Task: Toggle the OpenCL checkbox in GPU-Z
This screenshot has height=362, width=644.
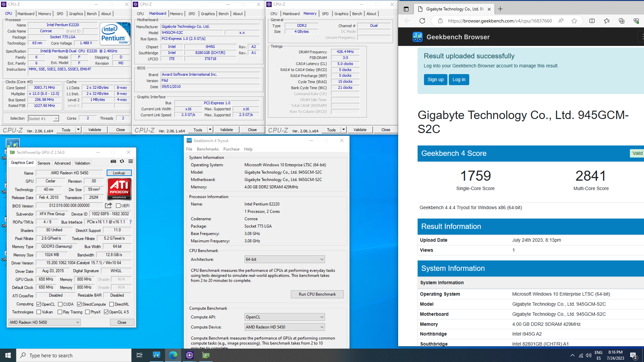Action: click(39, 304)
